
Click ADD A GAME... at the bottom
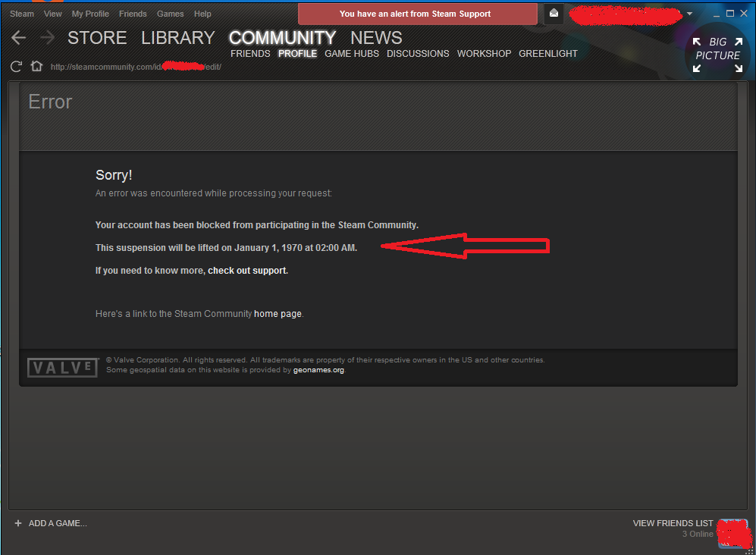(x=58, y=523)
